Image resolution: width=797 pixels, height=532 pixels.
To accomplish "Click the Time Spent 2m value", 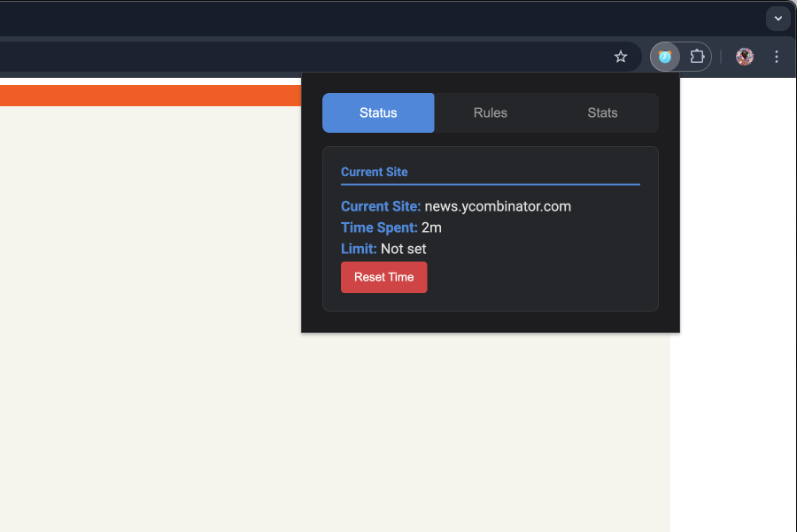I will 431,227.
